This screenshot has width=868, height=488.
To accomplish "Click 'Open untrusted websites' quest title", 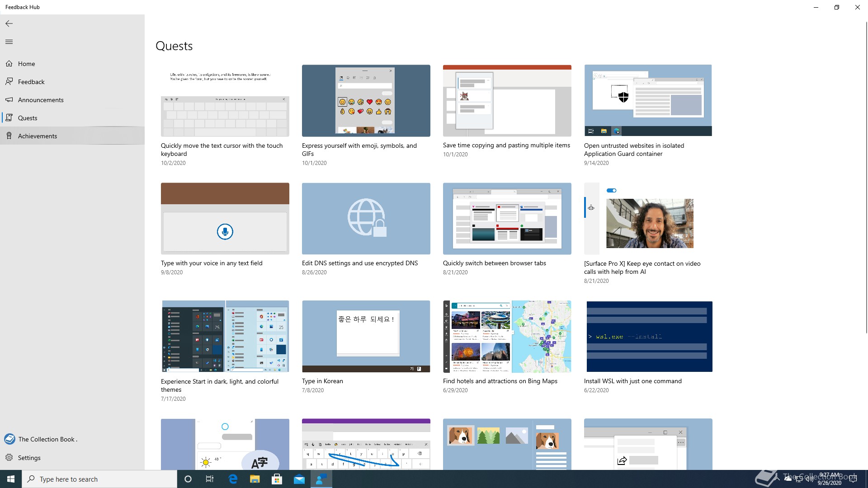I will (634, 150).
